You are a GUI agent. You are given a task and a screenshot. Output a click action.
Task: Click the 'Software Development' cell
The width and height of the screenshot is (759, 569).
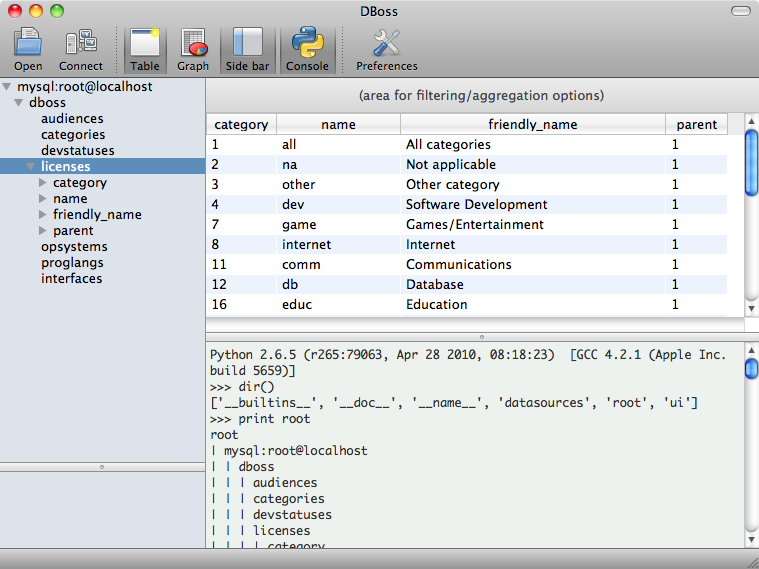pos(532,204)
